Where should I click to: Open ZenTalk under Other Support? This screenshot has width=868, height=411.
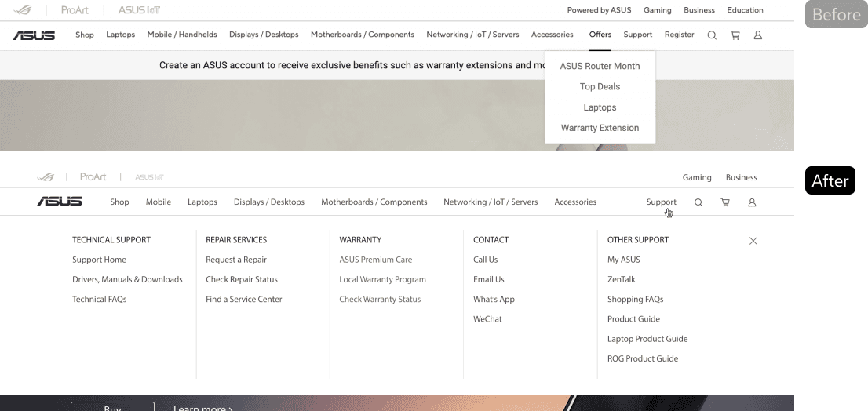click(621, 279)
